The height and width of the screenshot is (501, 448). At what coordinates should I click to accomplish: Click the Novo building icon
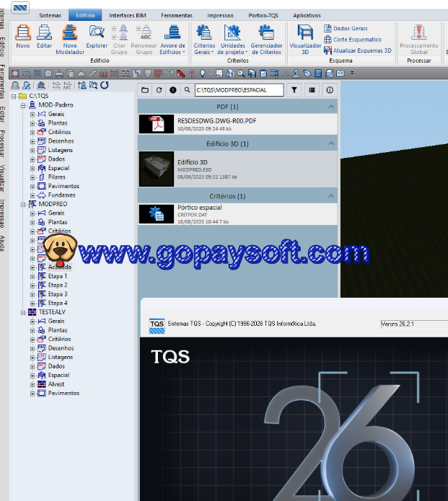(x=23, y=35)
